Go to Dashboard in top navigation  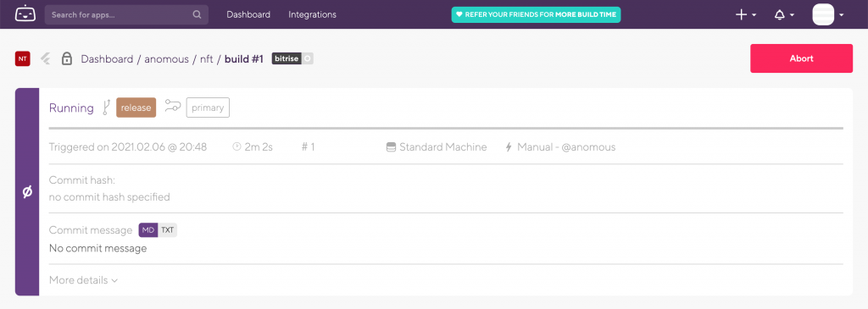(248, 15)
